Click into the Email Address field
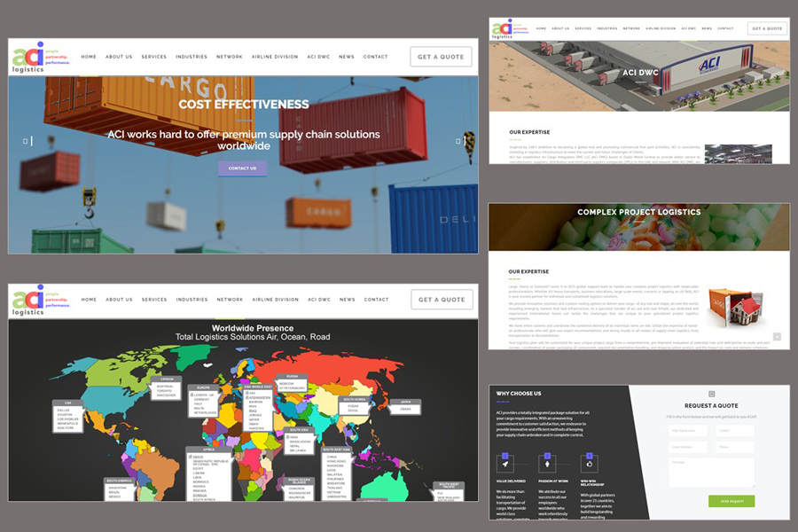Screen dimensions: 798x532 coord(688,448)
